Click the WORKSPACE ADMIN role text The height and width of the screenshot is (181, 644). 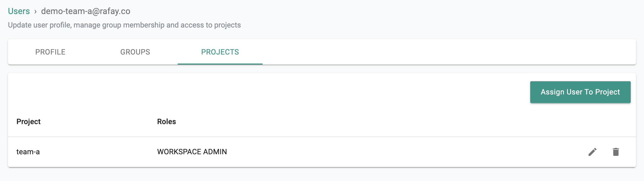(x=192, y=152)
